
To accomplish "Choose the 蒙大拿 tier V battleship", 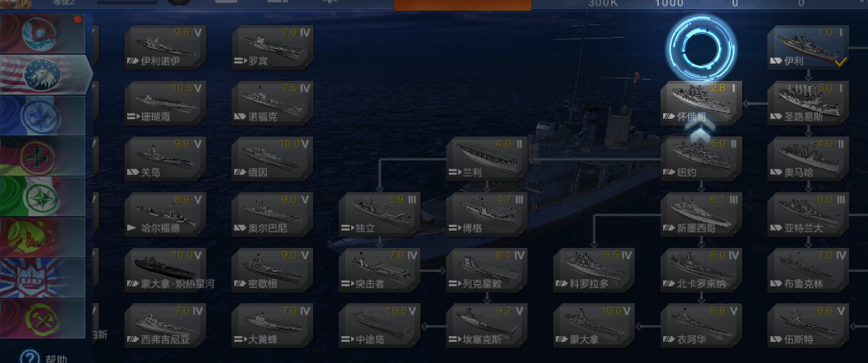I will click(x=594, y=326).
